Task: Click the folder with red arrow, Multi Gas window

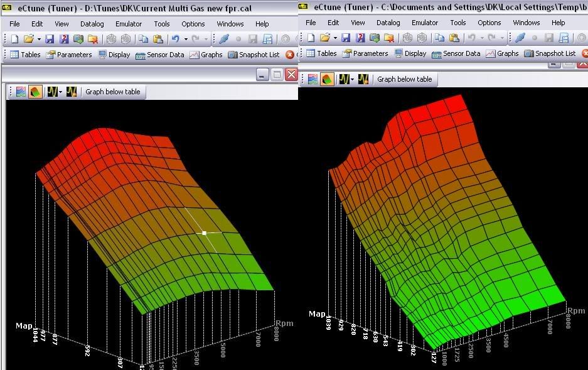Action: [x=92, y=39]
